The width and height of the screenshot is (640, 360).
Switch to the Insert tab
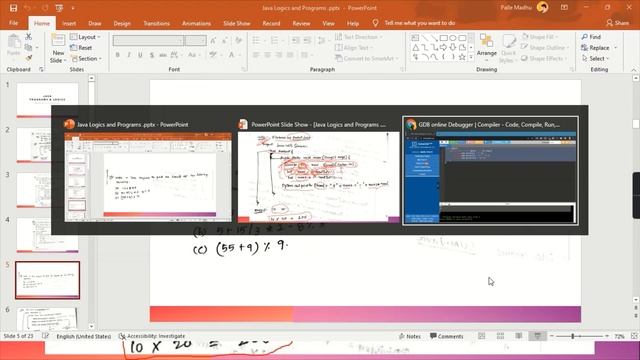pyautogui.click(x=69, y=23)
